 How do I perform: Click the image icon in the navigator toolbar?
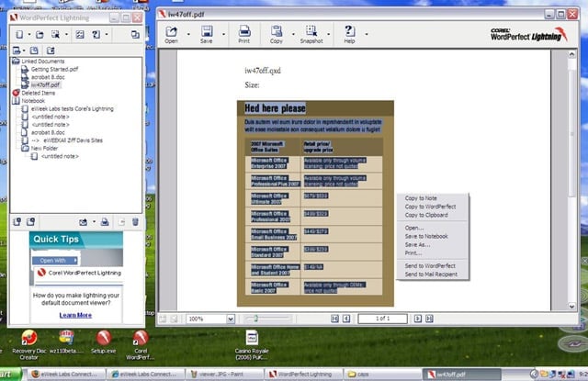(80, 35)
